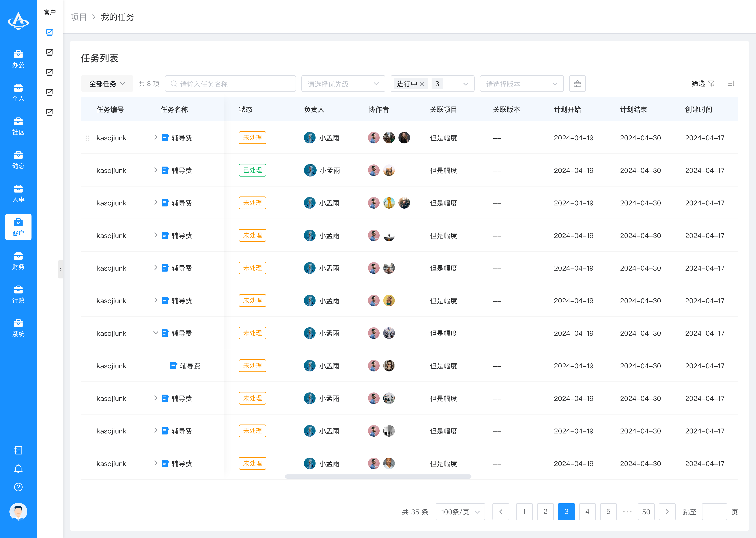Collapse the expanded 辅导费 row with down chevron
The height and width of the screenshot is (538, 756).
156,333
